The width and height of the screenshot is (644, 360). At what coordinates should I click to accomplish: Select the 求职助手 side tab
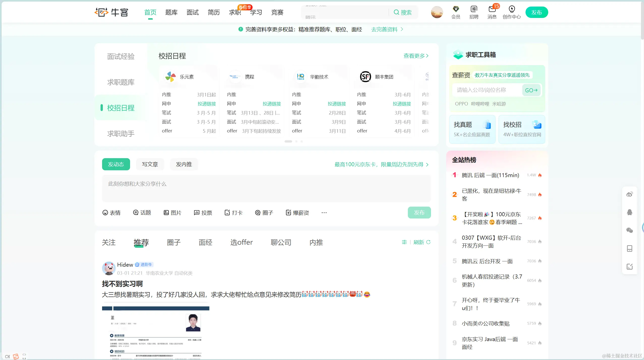point(121,134)
